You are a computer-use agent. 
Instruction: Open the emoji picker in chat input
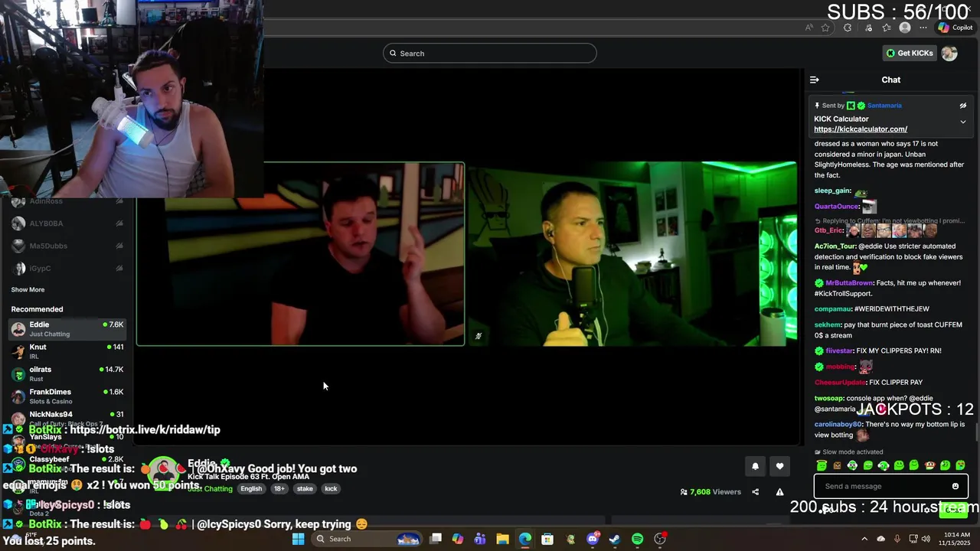tap(955, 486)
